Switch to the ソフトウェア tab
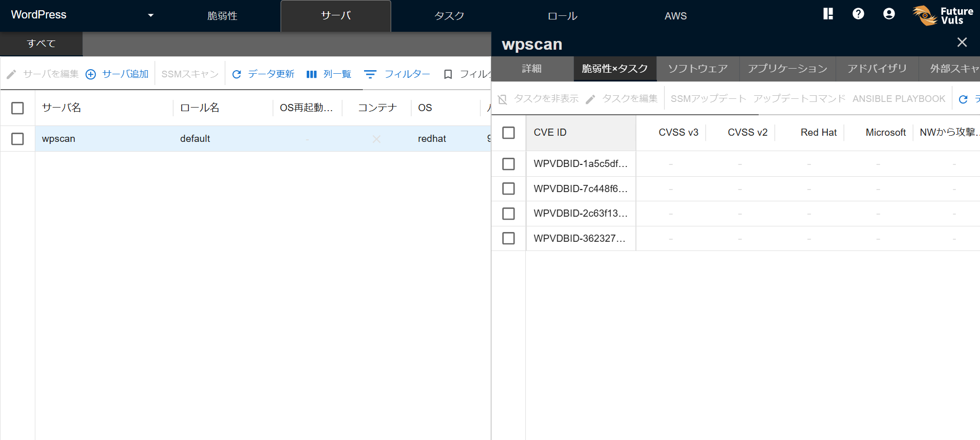 click(697, 69)
